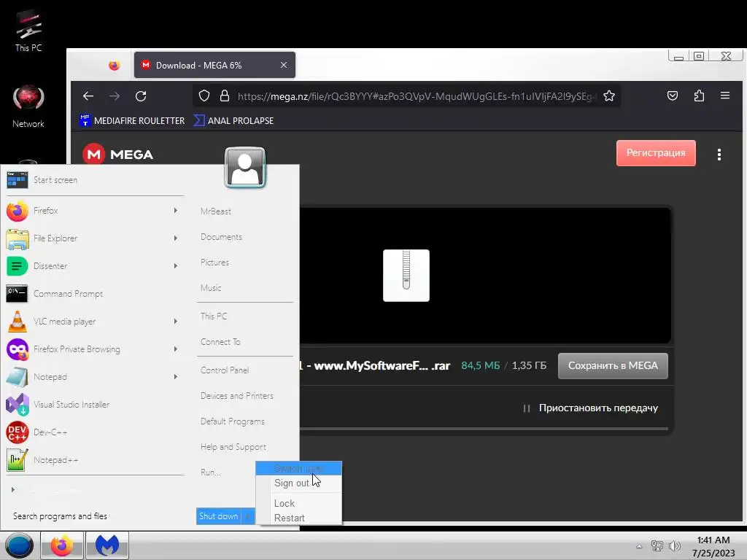Open MEGA three-dot options menu
The height and width of the screenshot is (560, 747).
click(719, 155)
